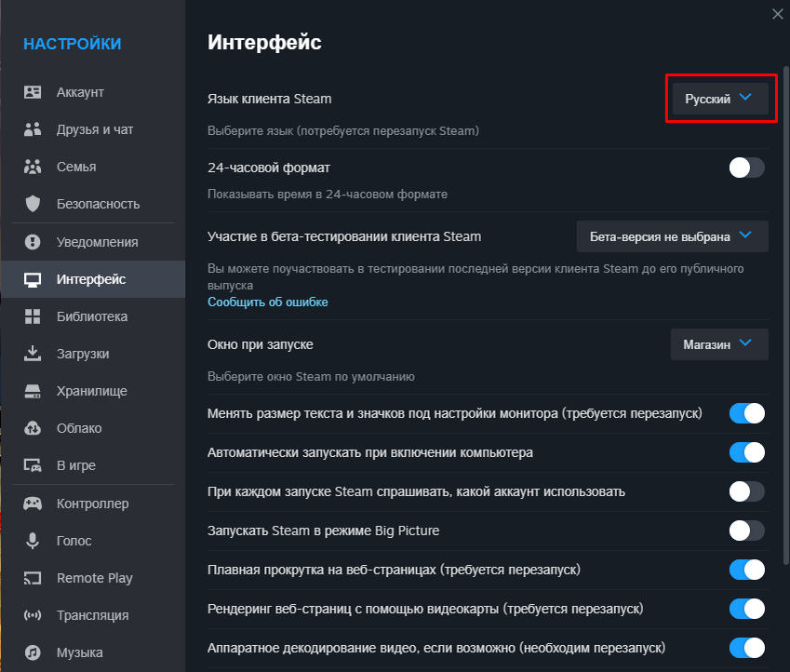Image resolution: width=790 pixels, height=672 pixels.
Task: Click the Музыка note icon
Action: click(x=33, y=652)
